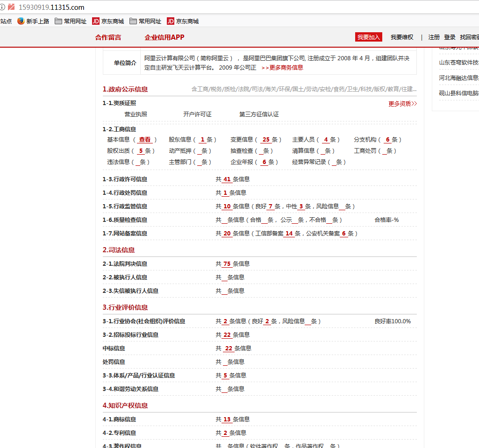Open the first JD 京东商城 bookmark
479x448 pixels.
[108, 21]
